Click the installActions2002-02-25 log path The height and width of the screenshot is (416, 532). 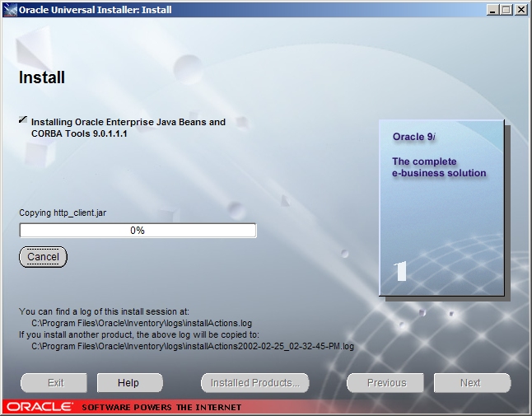pos(193,346)
